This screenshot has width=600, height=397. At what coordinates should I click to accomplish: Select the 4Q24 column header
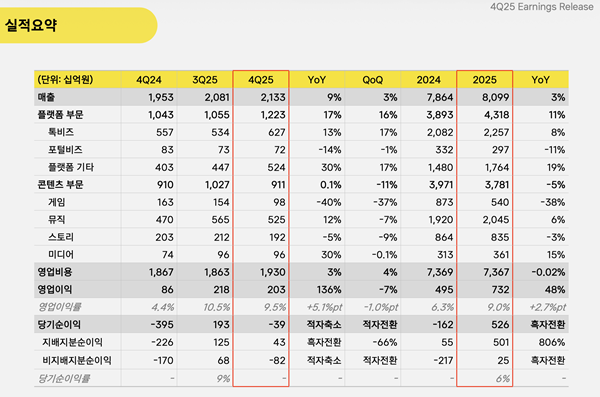pyautogui.click(x=148, y=80)
